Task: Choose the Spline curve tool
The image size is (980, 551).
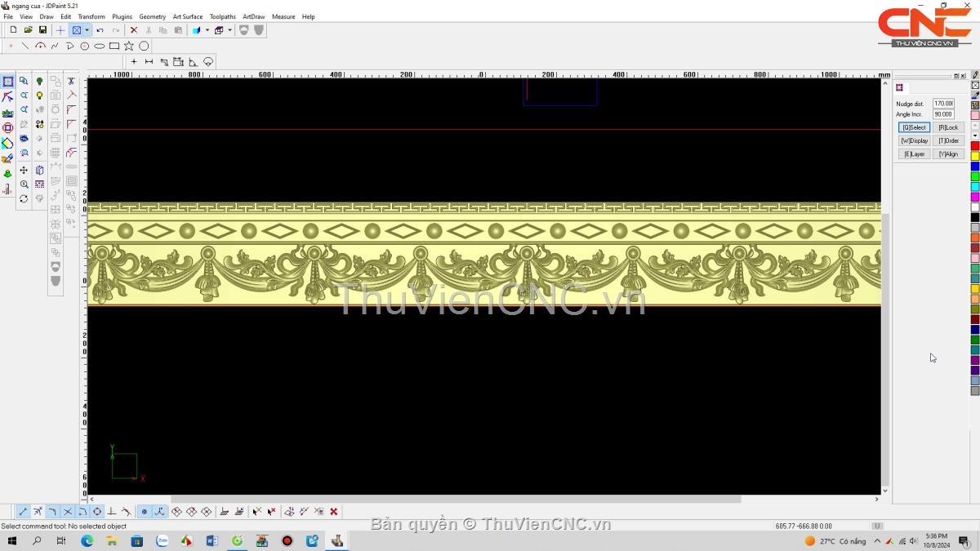Action: point(55,46)
